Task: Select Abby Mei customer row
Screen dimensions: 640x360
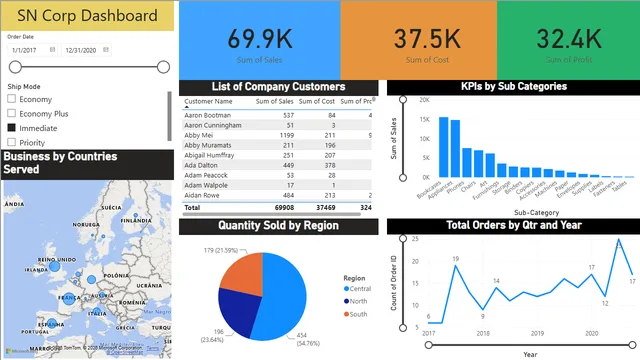Action: [x=278, y=135]
